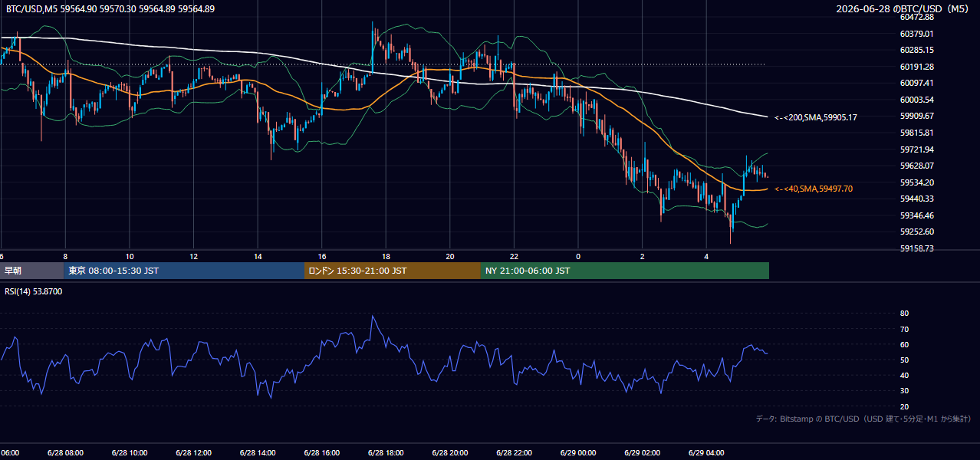Click the RSI scale value 60
Screen dimensions: 980x460
(x=904, y=344)
